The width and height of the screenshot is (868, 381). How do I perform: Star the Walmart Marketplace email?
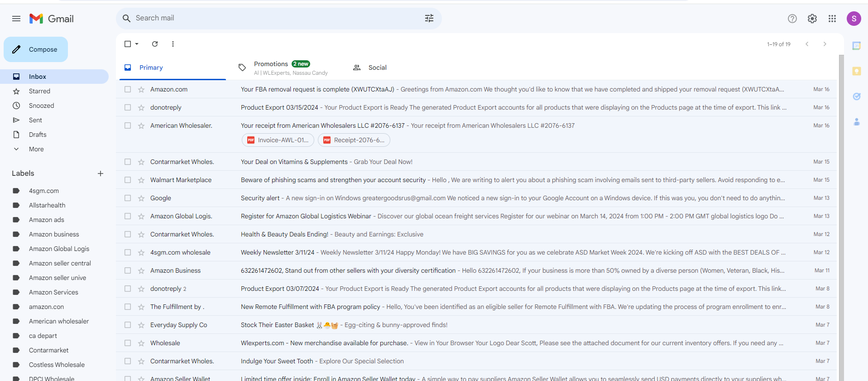[x=141, y=180]
